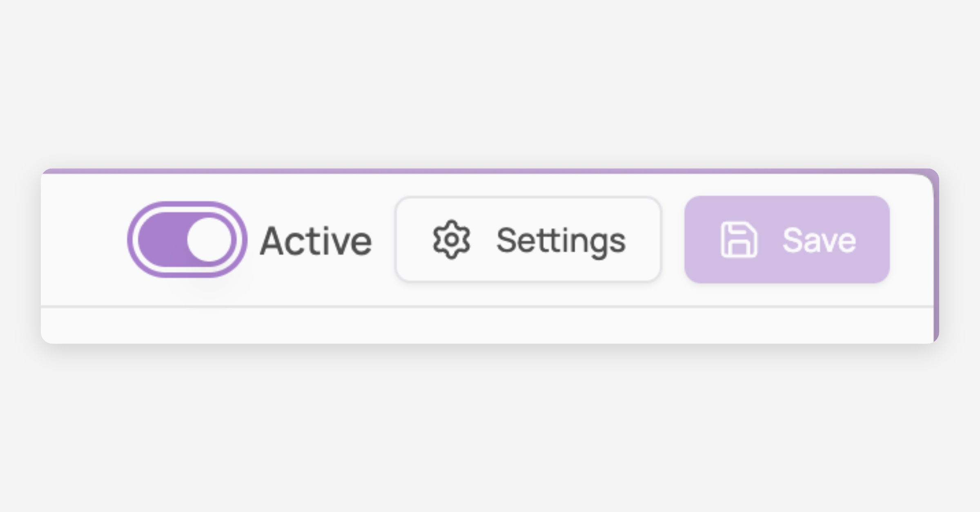
Task: Select the diskette icon left of Save
Action: (x=739, y=240)
